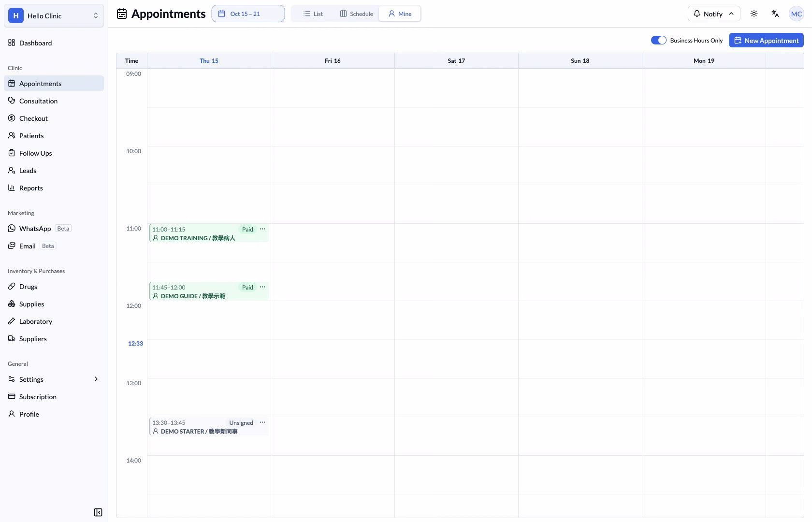Open the DEMO STARTER appointment card
Image resolution: width=812 pixels, height=522 pixels.
(x=209, y=427)
